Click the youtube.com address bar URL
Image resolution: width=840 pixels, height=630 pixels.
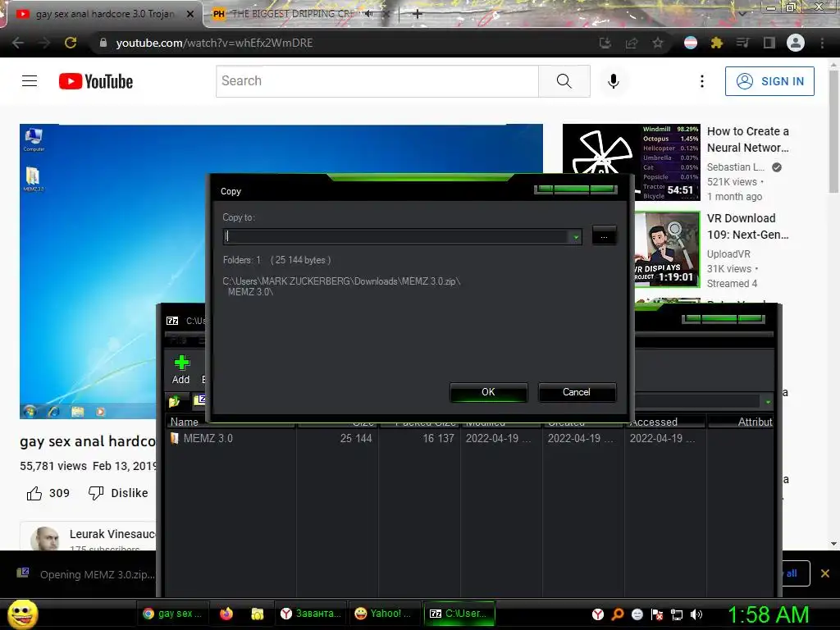[x=214, y=43]
